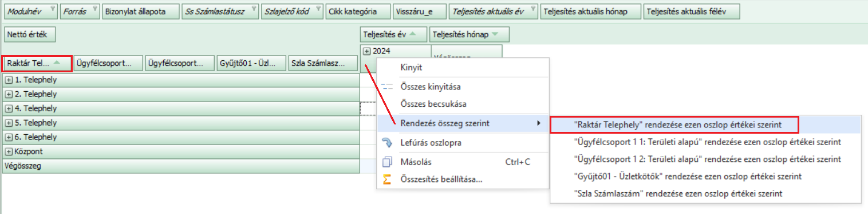Expand the 2. Telephely row
Screen dimensions: 868x214
9,94
